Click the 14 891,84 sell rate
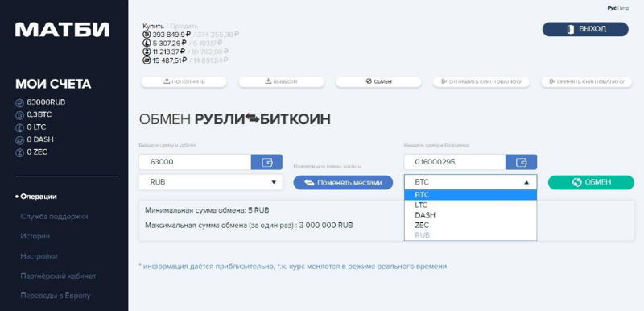 tap(210, 60)
